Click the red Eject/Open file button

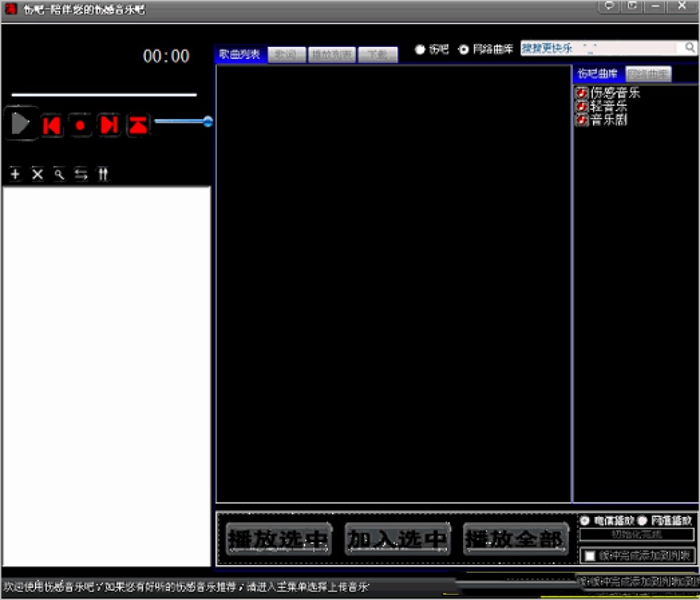pos(139,125)
